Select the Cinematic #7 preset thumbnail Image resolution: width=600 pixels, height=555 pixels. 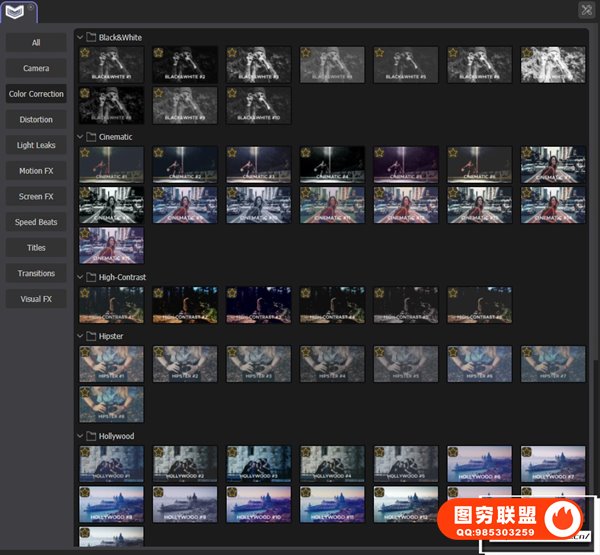point(553,164)
